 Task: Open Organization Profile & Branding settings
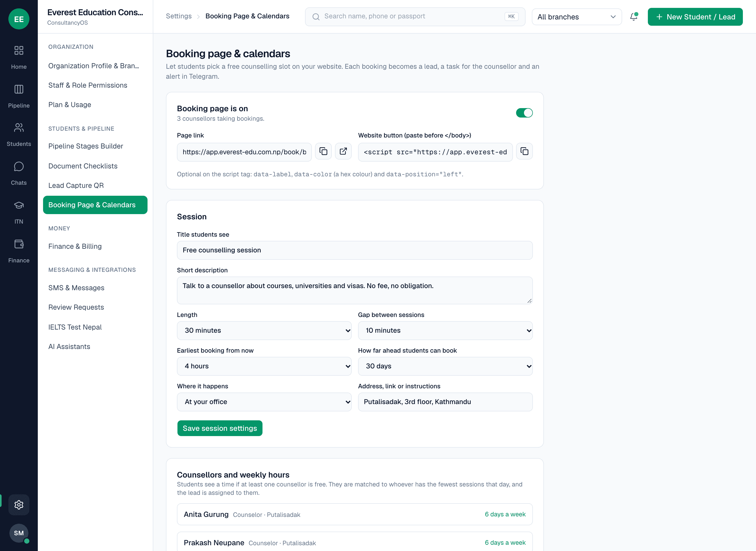click(x=95, y=66)
